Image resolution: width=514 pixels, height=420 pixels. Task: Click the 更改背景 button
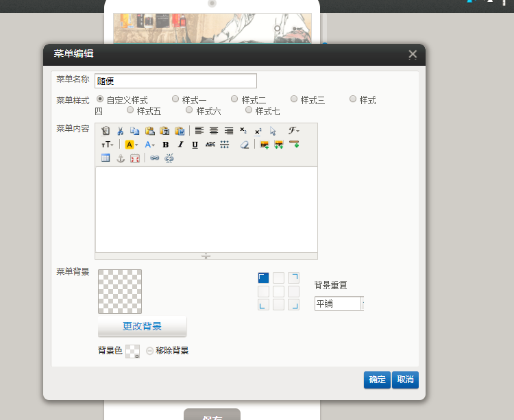coord(142,326)
